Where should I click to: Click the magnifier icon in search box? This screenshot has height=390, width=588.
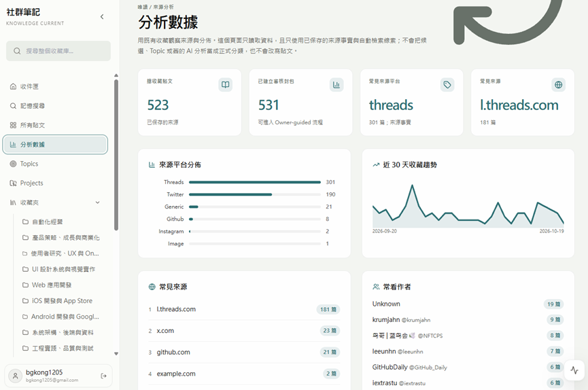pyautogui.click(x=17, y=51)
